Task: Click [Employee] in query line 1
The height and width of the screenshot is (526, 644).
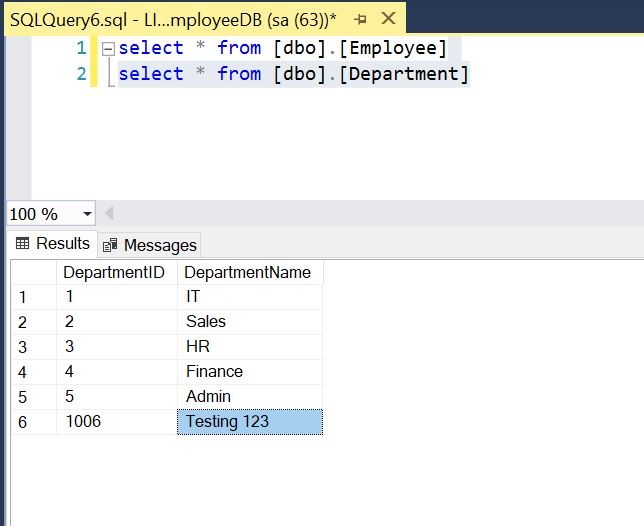Action: (392, 48)
